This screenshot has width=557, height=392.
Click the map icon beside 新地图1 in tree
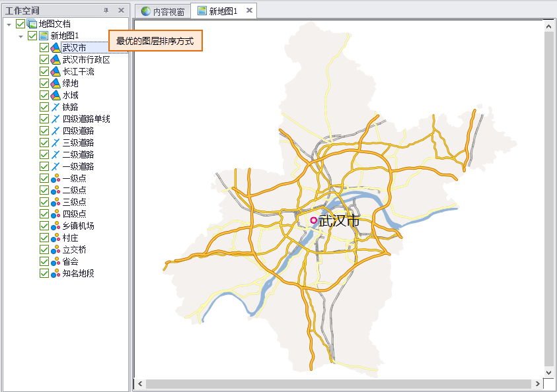pyautogui.click(x=44, y=36)
